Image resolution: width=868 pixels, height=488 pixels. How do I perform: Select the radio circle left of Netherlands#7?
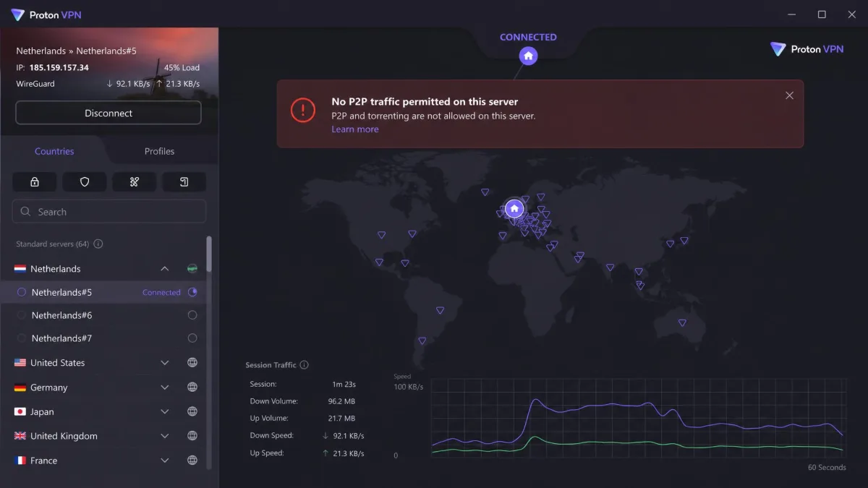[22, 338]
